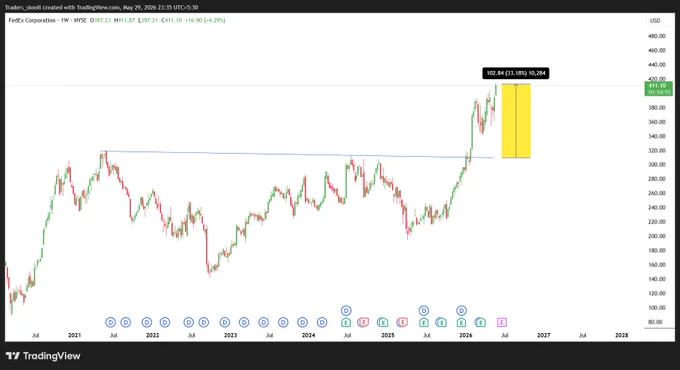Click the '200.00' price axis label
This screenshot has height=370, width=680.
coord(657,236)
